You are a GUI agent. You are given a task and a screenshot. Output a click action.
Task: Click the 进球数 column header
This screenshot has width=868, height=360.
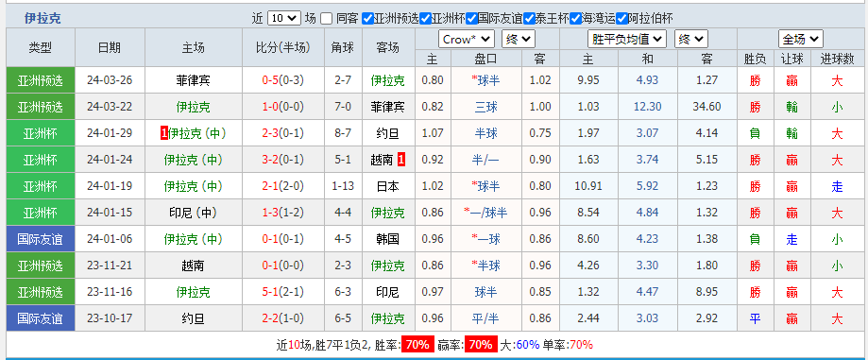coord(837,60)
